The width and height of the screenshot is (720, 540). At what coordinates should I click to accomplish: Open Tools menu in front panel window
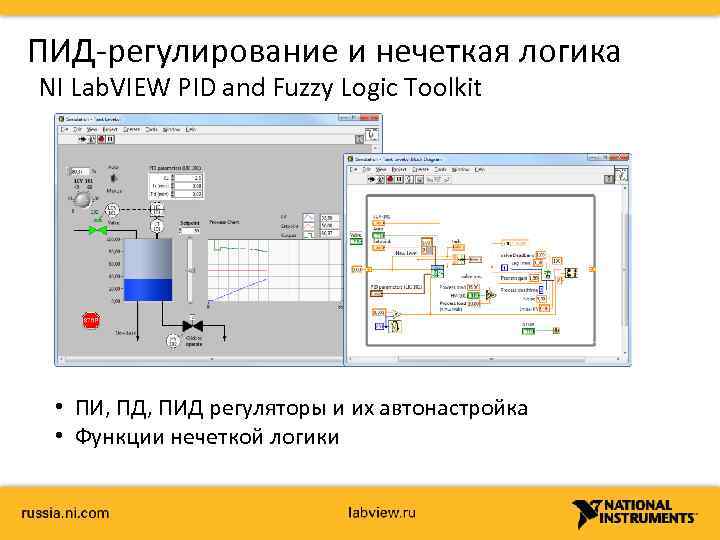coord(151,129)
